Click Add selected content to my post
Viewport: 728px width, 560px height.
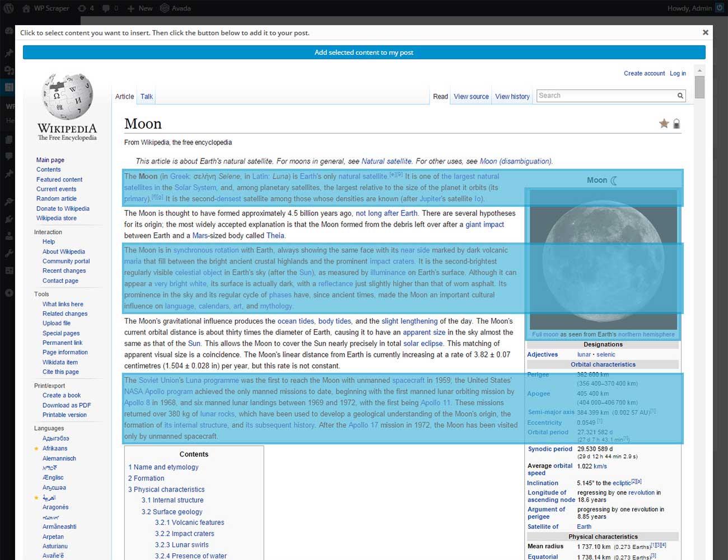[x=364, y=52]
